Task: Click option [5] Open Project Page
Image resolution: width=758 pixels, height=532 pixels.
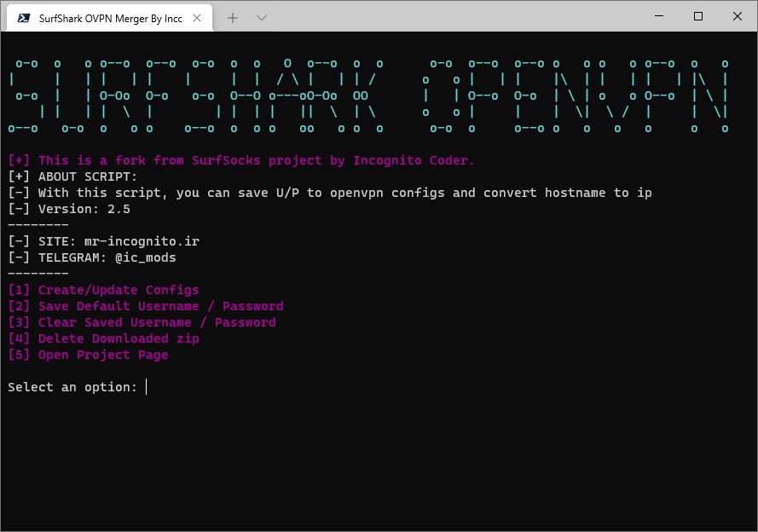Action: [x=88, y=355]
